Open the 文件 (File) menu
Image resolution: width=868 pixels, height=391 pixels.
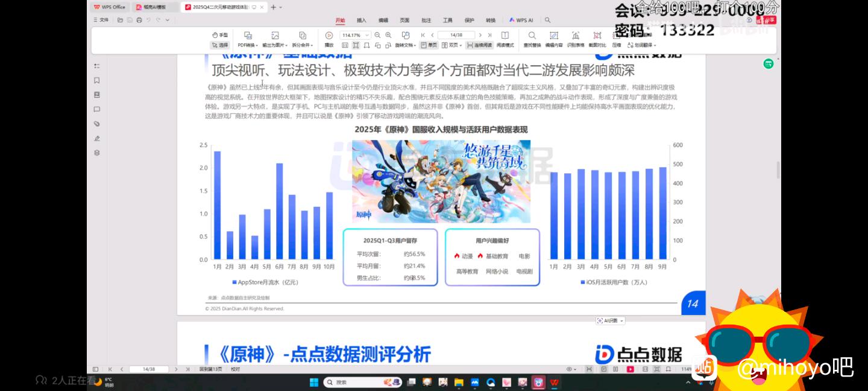102,20
